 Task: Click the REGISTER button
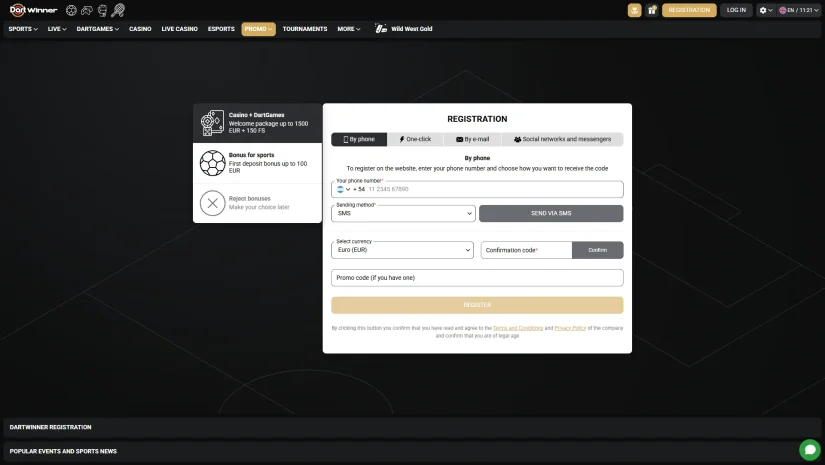pos(477,305)
